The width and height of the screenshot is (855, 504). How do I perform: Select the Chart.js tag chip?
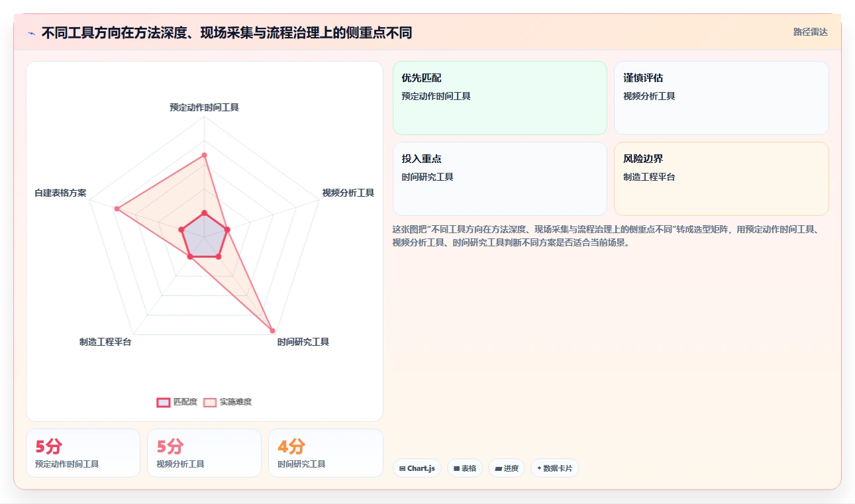pos(417,468)
